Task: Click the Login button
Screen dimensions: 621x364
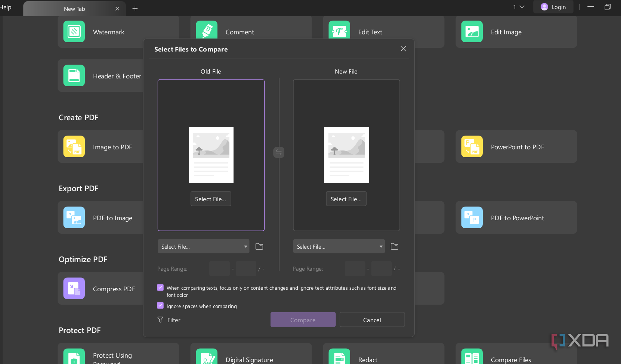Action: coord(553,7)
